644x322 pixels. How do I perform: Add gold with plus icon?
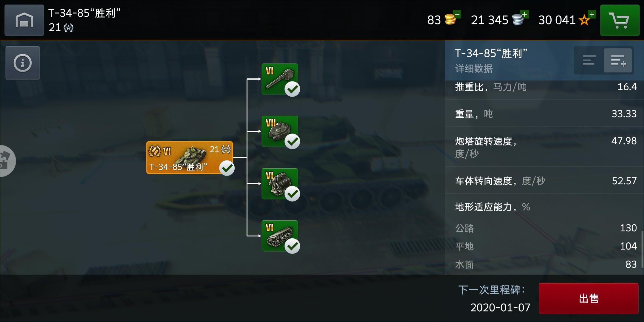[x=457, y=14]
